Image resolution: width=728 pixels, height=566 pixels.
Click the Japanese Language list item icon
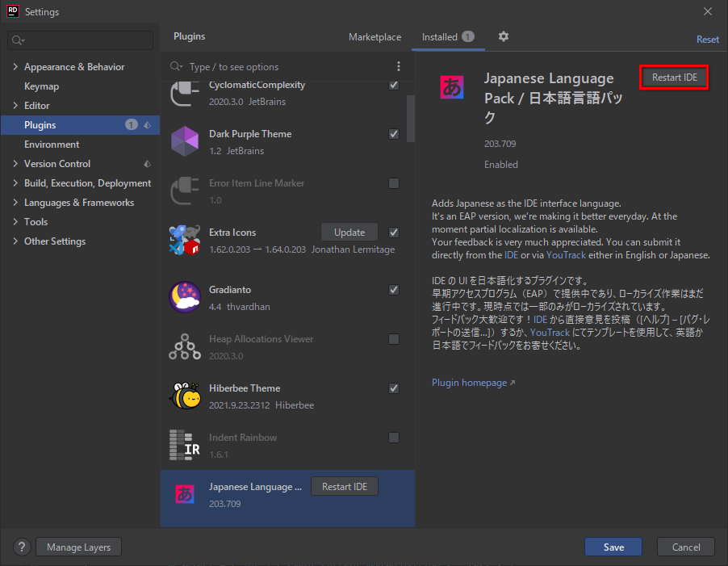185,494
